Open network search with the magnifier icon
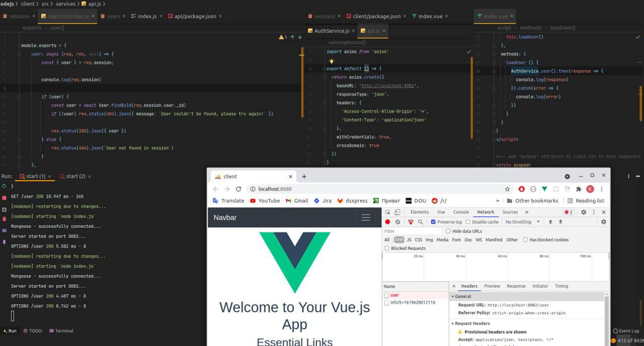The height and width of the screenshot is (346, 644). pyautogui.click(x=421, y=222)
